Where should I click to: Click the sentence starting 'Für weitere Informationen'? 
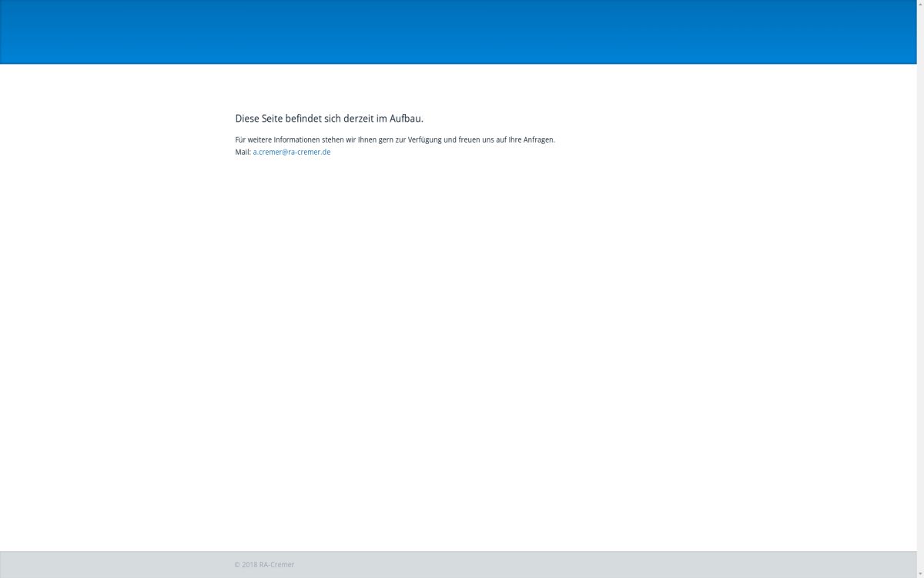pos(394,139)
